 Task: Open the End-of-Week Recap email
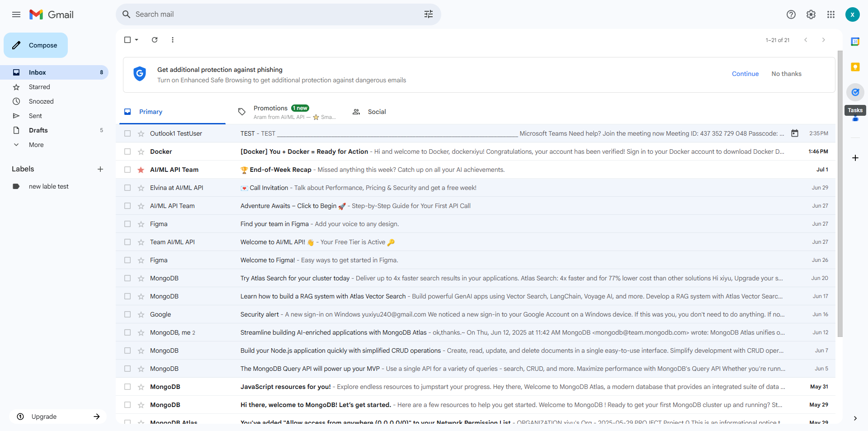476,170
